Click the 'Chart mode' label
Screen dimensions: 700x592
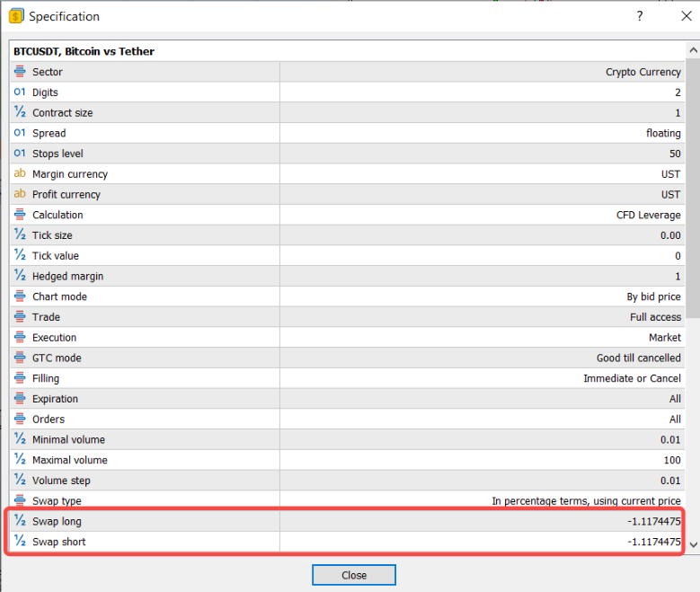point(59,296)
